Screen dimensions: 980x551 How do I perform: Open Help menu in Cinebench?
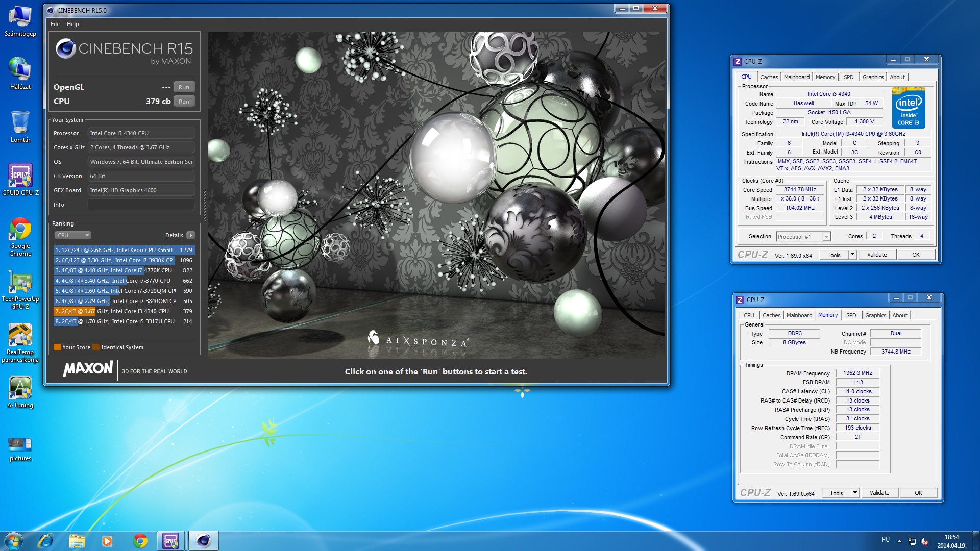coord(73,24)
